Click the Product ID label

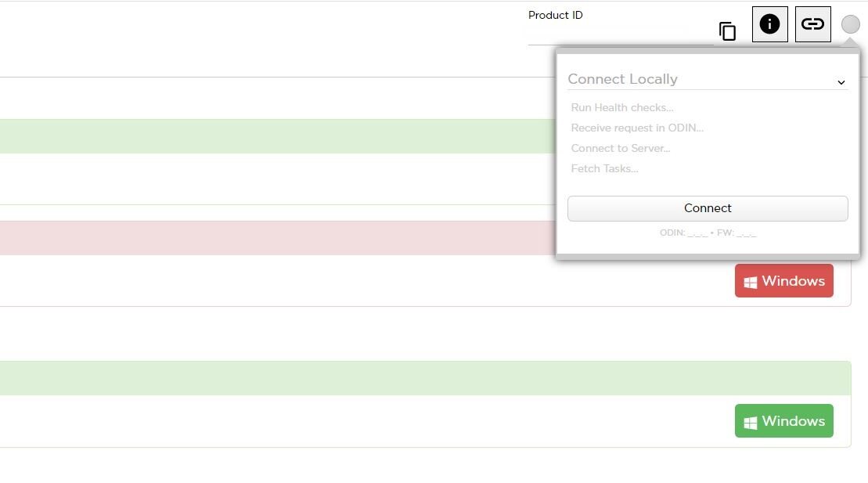555,15
